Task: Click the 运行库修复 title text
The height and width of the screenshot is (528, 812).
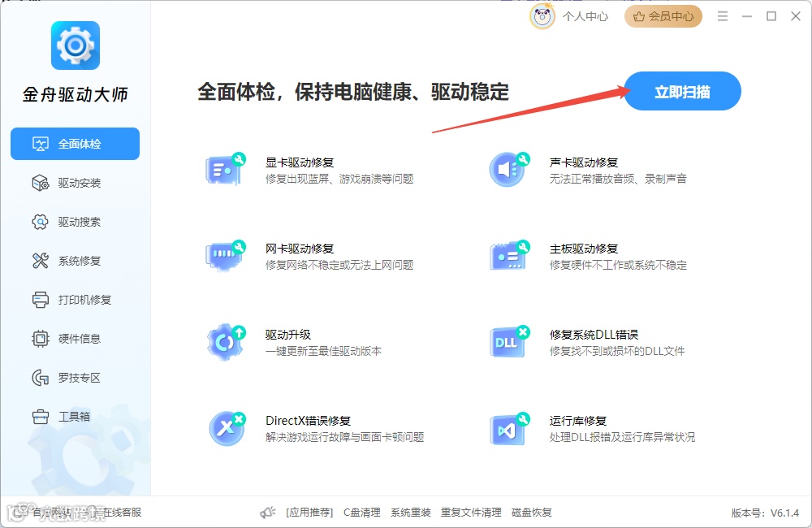Action: point(578,421)
